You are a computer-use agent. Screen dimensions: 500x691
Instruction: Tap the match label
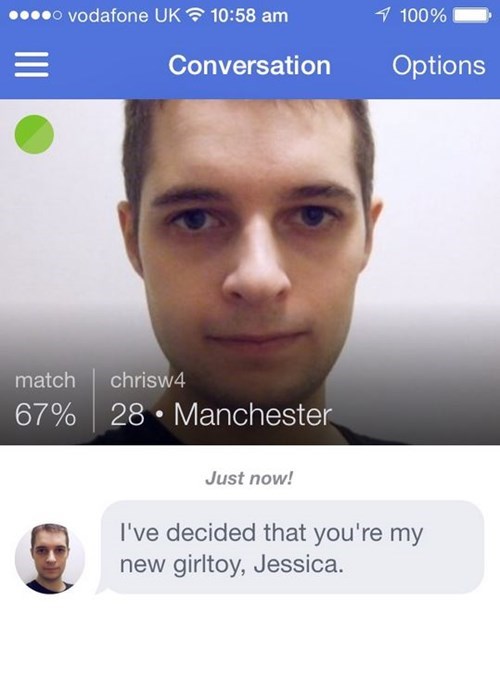(x=45, y=380)
